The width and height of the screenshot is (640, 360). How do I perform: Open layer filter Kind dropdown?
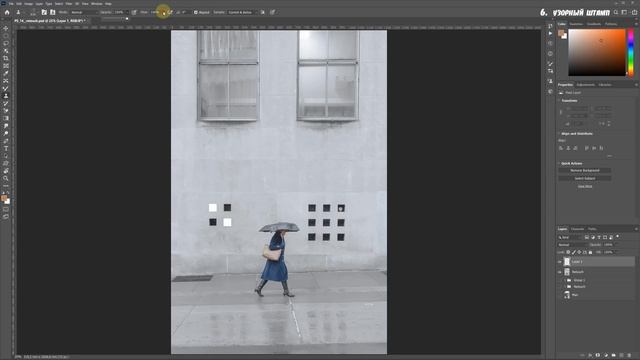tap(570, 237)
